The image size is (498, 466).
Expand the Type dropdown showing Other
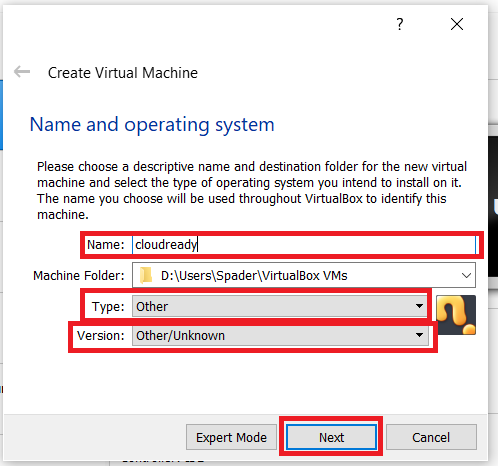click(x=280, y=306)
